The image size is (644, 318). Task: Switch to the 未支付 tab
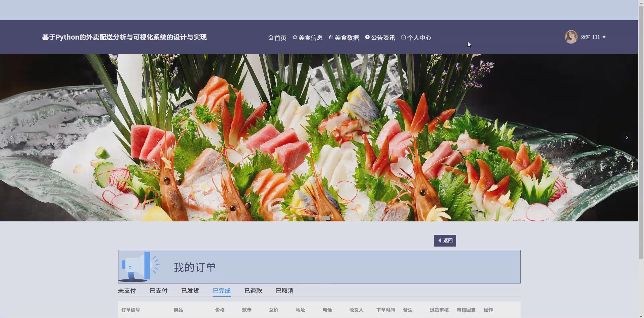(126, 291)
